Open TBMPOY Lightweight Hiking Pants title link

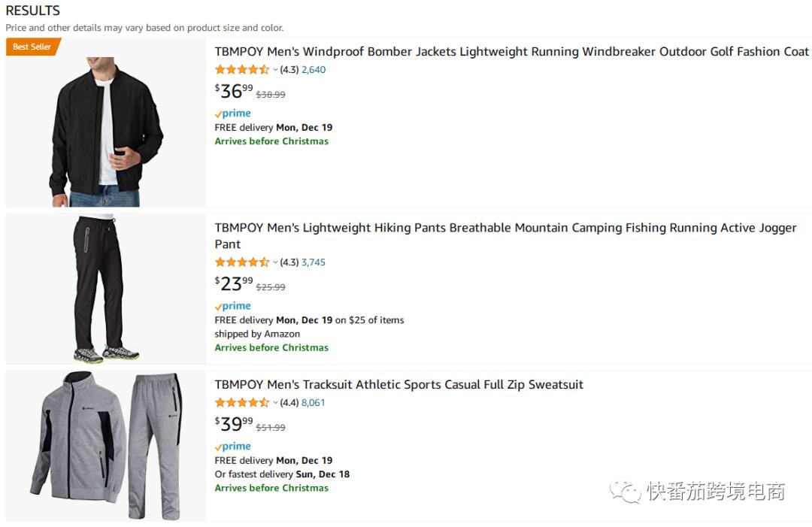(505, 228)
